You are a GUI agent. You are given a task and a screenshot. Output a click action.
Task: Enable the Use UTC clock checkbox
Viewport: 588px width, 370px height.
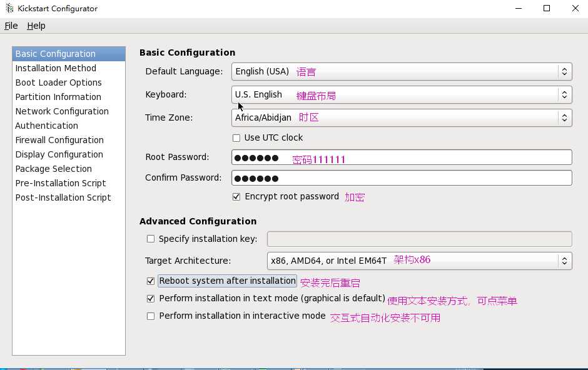236,138
